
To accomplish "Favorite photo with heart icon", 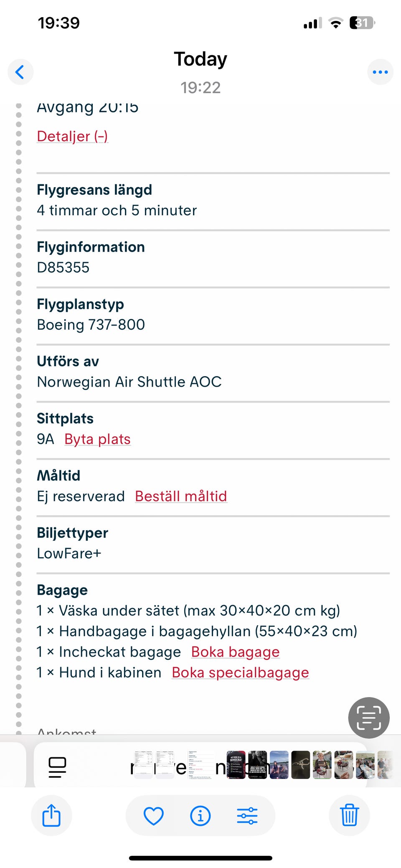I will (x=153, y=815).
